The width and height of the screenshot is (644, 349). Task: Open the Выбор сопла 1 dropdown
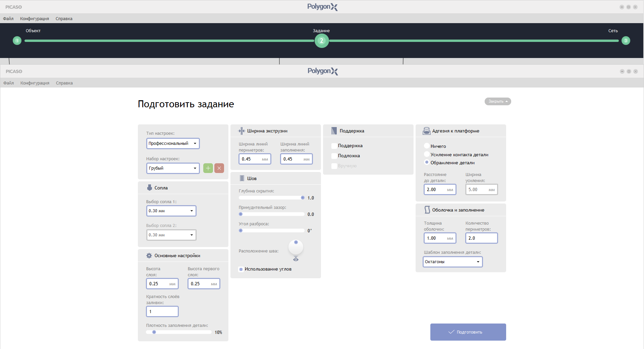[171, 211]
